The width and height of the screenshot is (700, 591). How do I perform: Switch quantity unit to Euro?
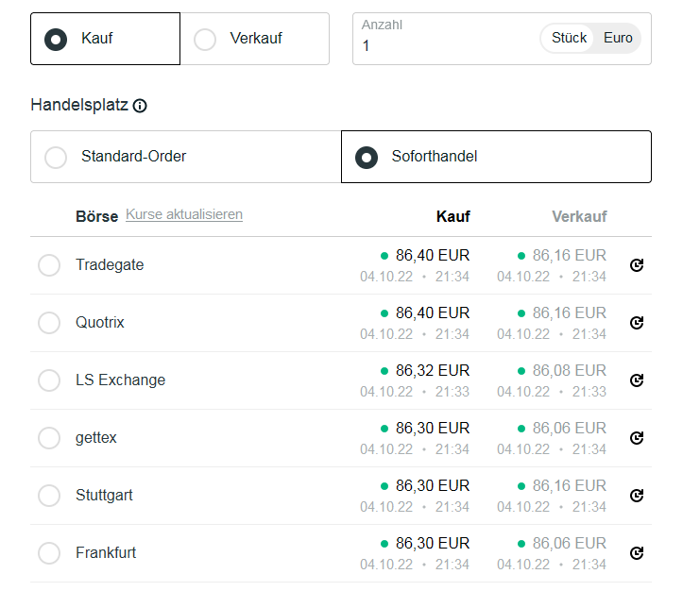618,39
